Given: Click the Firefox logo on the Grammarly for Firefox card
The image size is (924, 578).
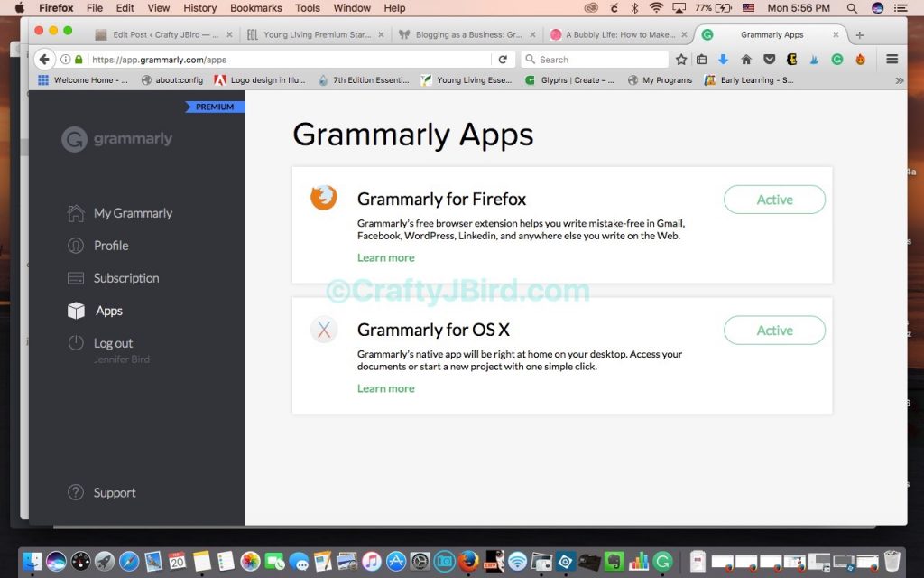Looking at the screenshot, I should [324, 198].
